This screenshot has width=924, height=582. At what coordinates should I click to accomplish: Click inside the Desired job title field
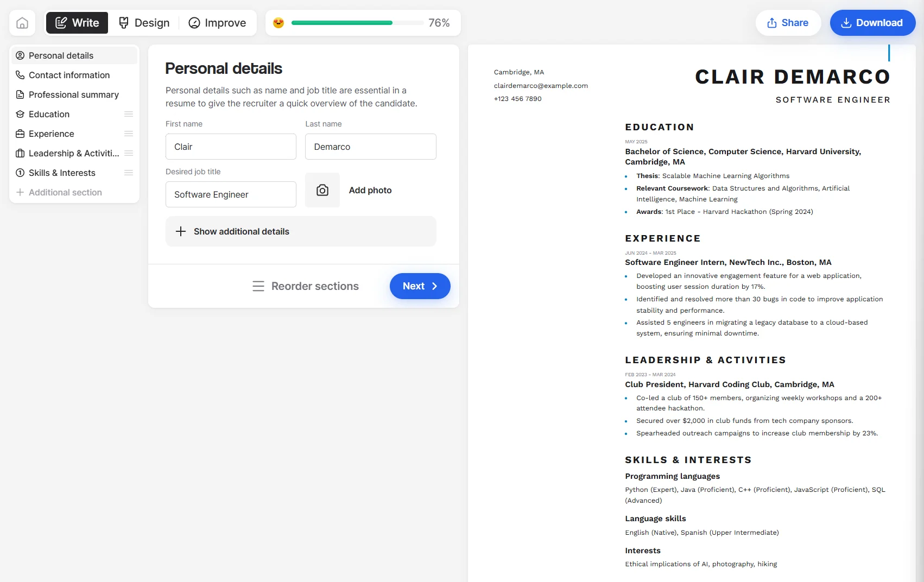pyautogui.click(x=231, y=194)
